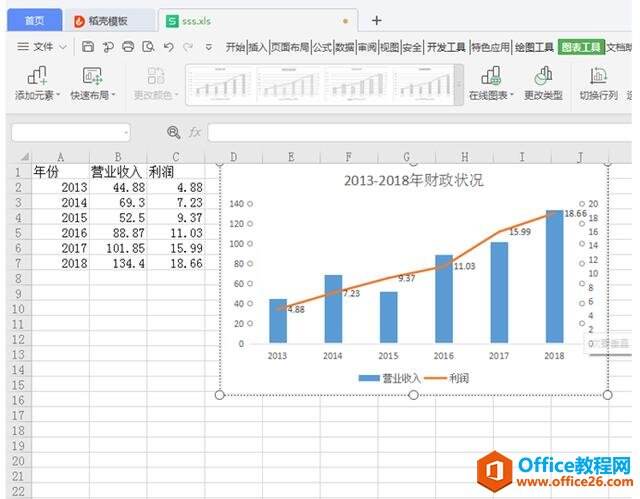Screen dimensions: 640x499
Task: Select cell A1 containing 年份
Action: coord(60,172)
